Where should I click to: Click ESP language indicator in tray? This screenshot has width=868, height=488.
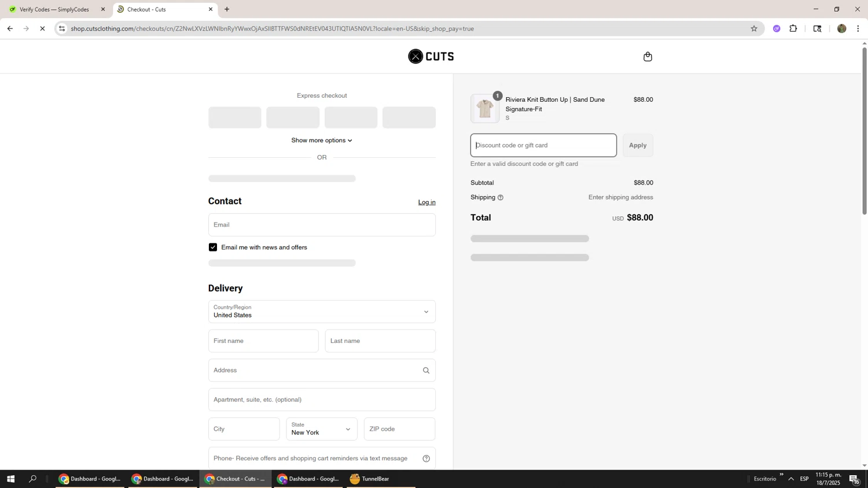coord(804,479)
